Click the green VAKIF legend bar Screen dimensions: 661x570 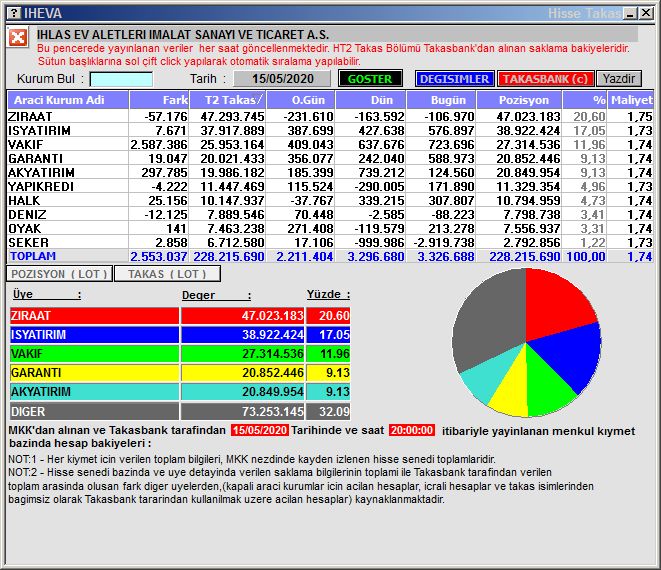tap(94, 353)
